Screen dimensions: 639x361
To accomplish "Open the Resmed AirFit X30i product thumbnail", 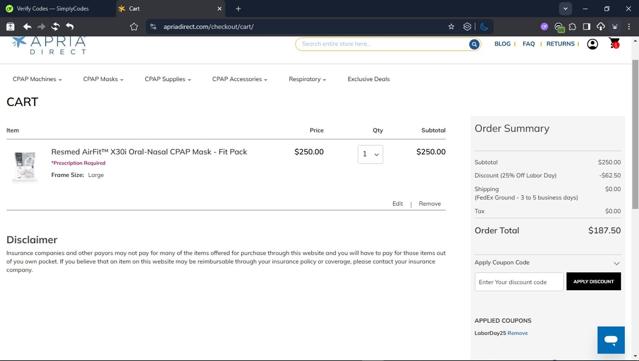I will point(25,166).
